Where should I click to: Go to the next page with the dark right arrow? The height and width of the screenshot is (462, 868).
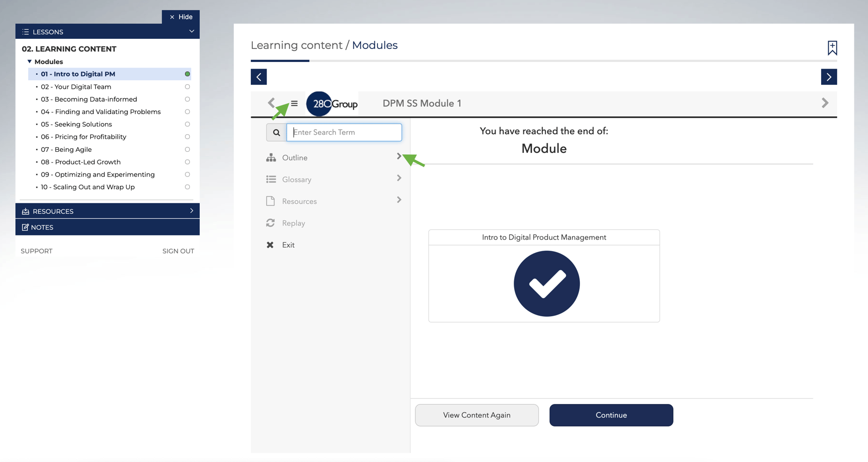coord(829,77)
